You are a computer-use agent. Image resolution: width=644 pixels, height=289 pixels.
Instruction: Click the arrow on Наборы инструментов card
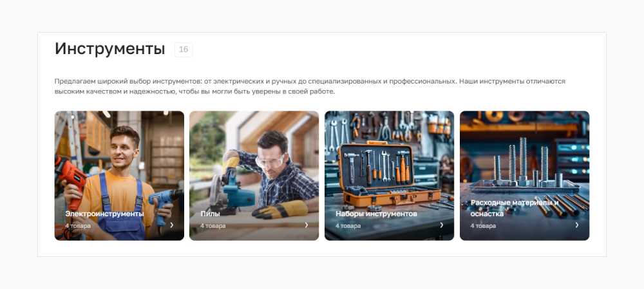click(x=442, y=225)
